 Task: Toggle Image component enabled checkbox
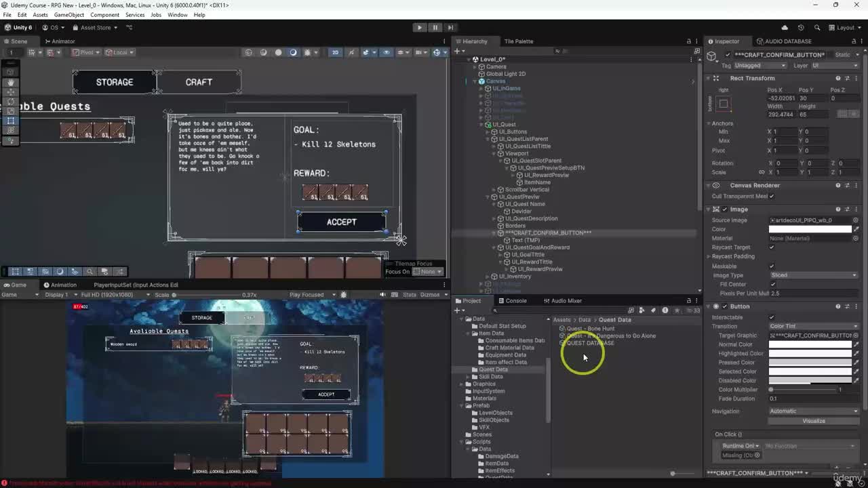(x=725, y=209)
